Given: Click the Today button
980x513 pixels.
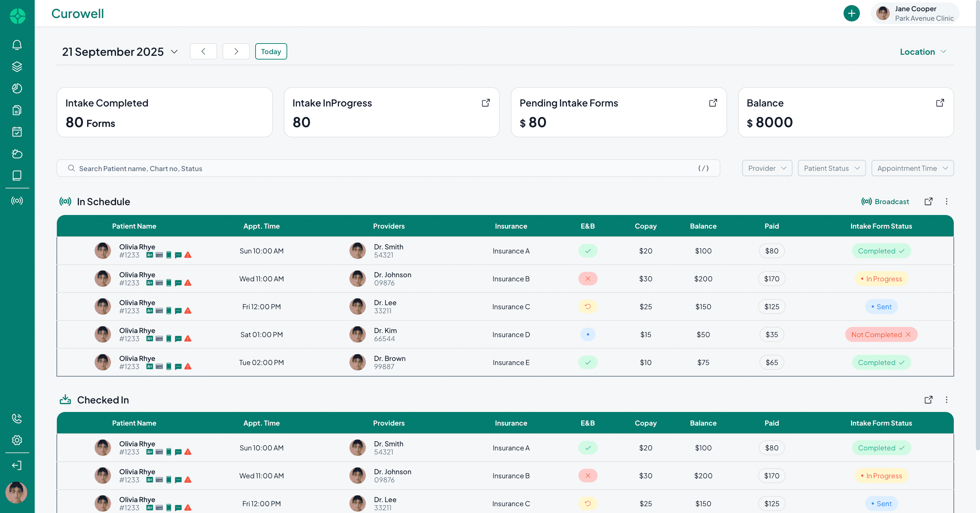Looking at the screenshot, I should [271, 51].
